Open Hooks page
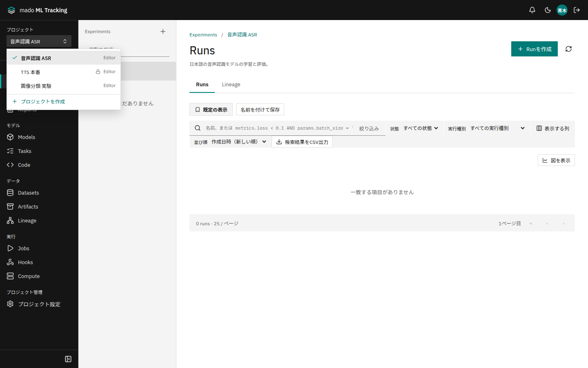588x368 pixels. [39, 262]
